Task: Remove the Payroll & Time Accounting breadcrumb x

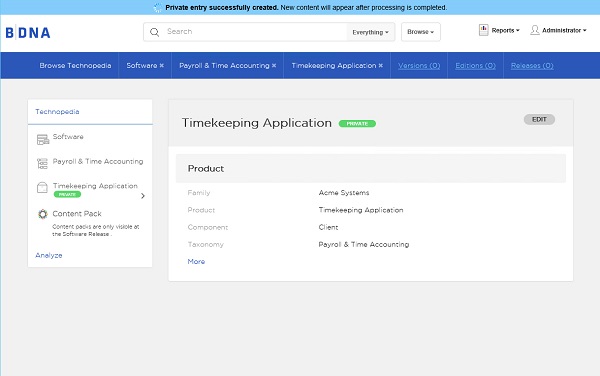Action: [x=274, y=65]
